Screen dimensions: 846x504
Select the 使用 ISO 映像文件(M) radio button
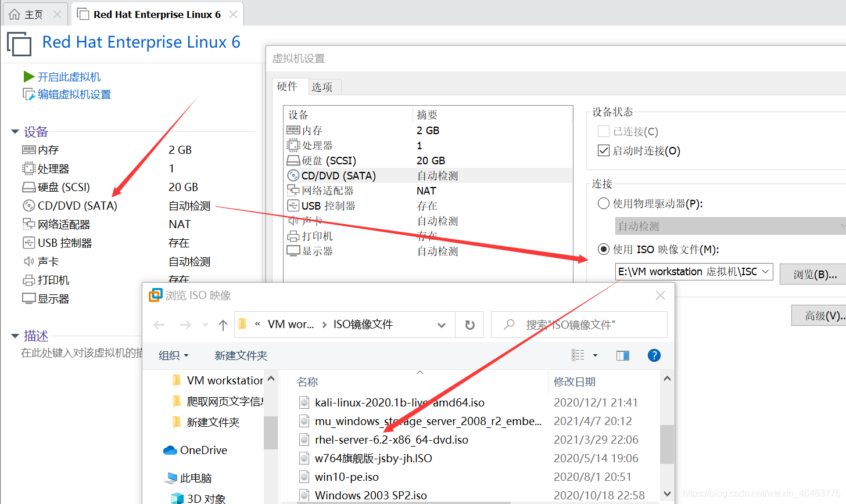(604, 249)
